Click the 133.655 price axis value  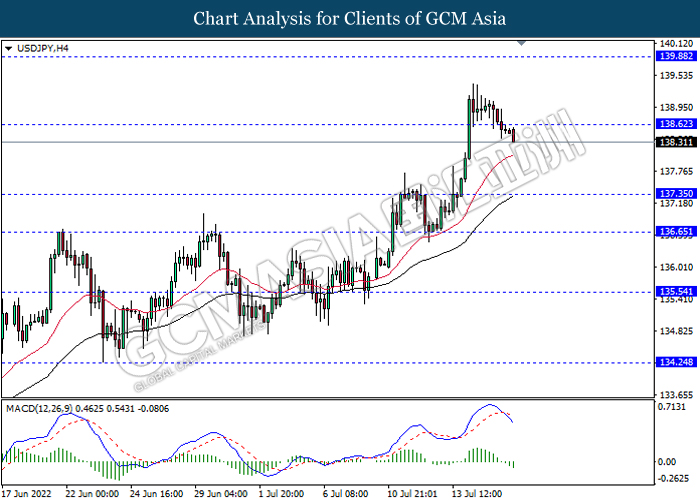[676, 395]
